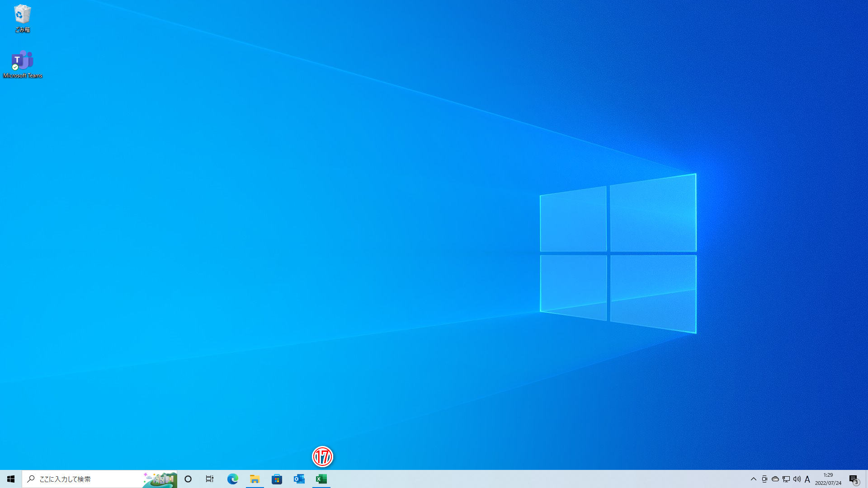Viewport: 868px width, 488px height.
Task: Open Task View
Action: point(209,479)
